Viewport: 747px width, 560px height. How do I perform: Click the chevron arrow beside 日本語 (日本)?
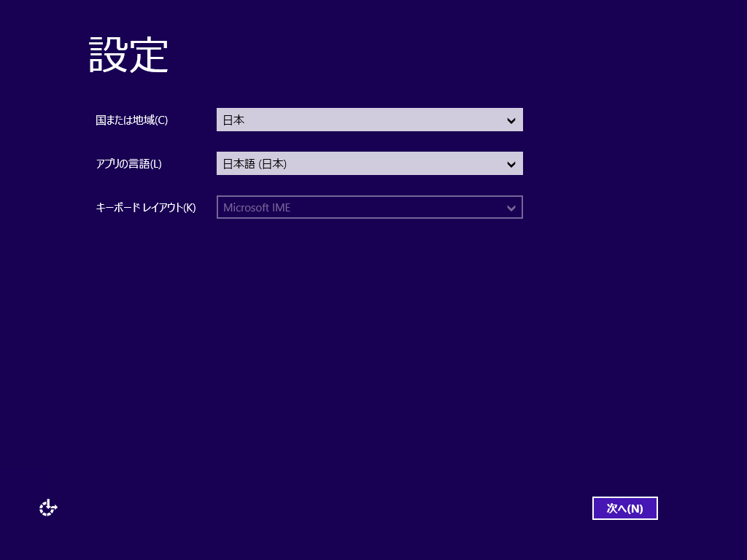[511, 164]
